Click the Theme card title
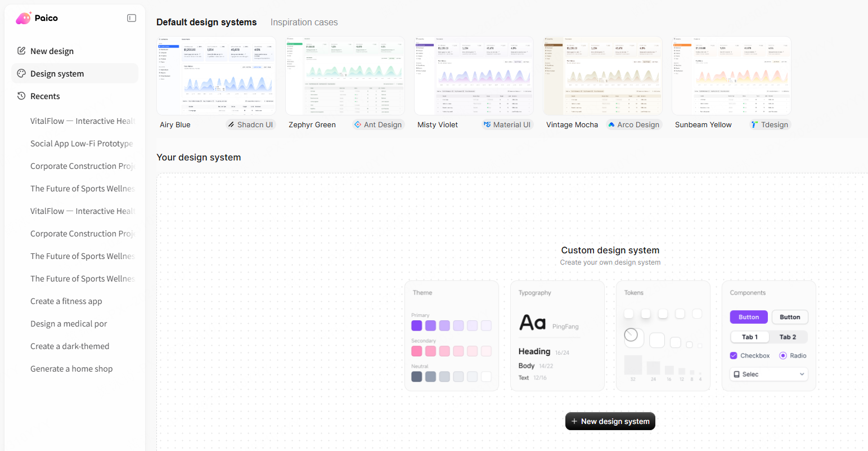The height and width of the screenshot is (451, 868). [422, 293]
